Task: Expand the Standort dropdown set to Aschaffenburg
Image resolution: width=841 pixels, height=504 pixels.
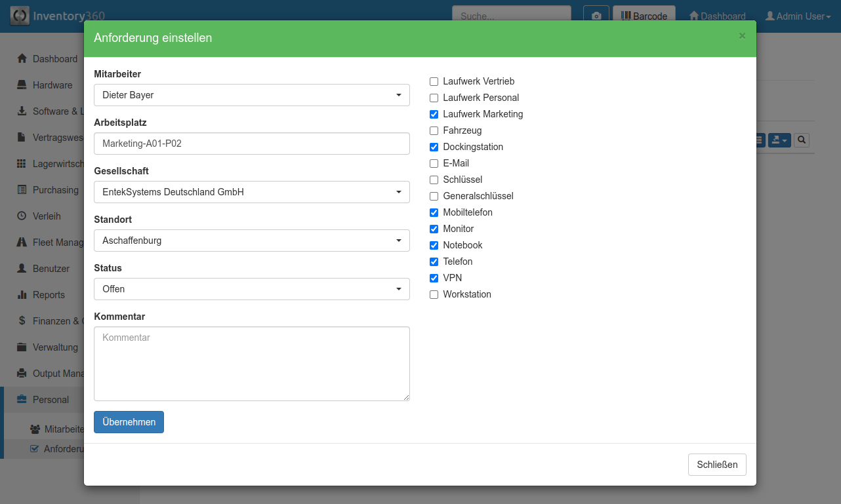Action: tap(251, 241)
